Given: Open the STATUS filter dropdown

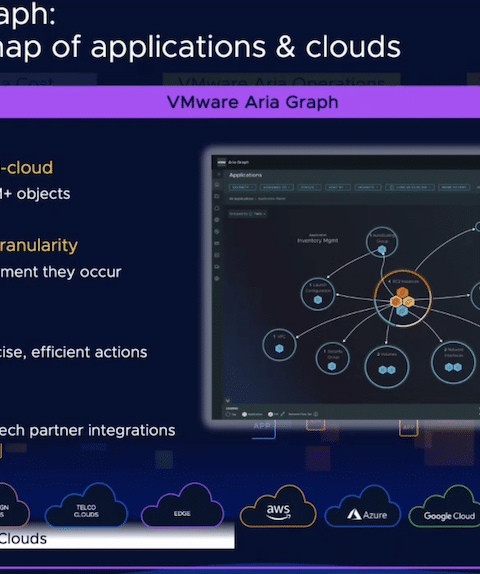Looking at the screenshot, I should (309, 187).
